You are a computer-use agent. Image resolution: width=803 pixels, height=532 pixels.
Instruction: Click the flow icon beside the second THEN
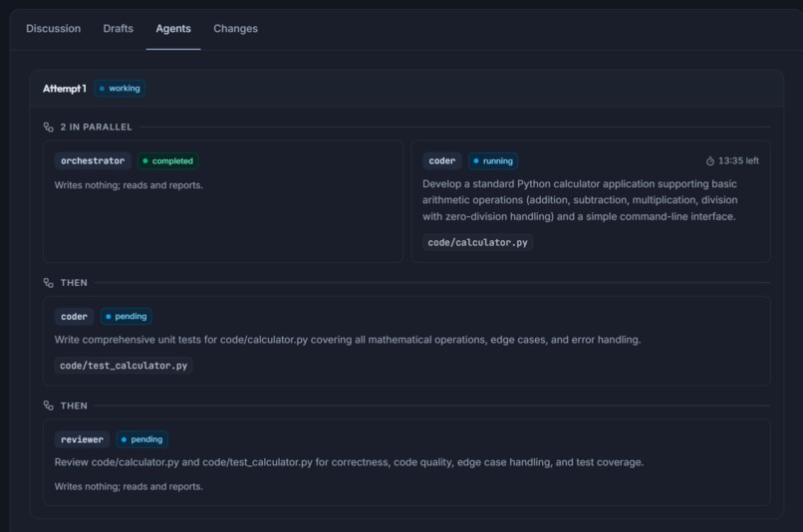click(x=49, y=405)
